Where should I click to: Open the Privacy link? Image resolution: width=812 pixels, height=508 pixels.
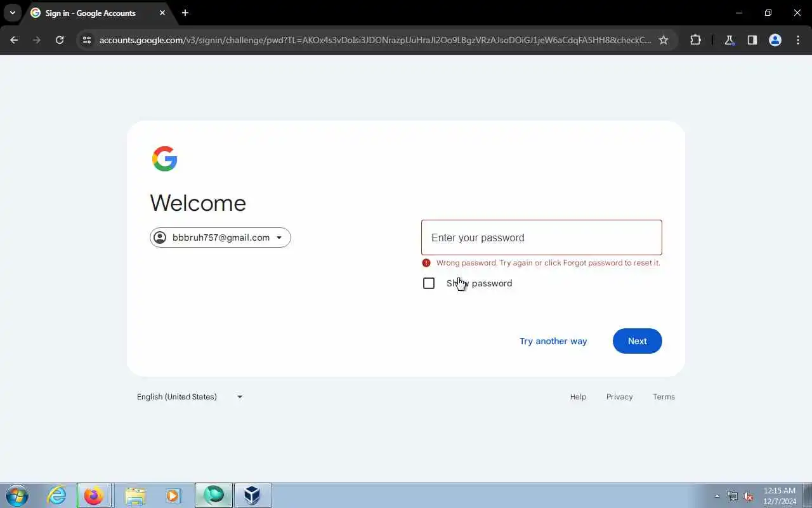tap(620, 397)
